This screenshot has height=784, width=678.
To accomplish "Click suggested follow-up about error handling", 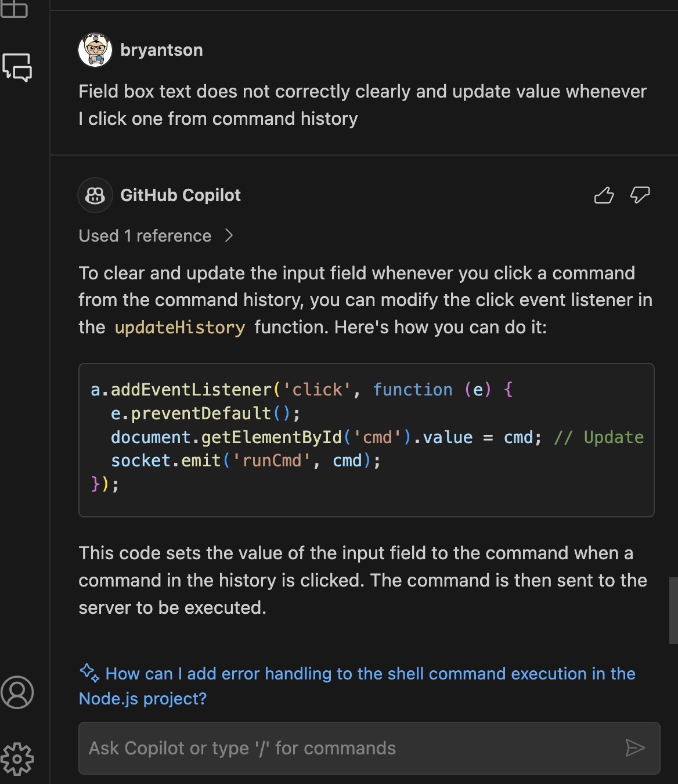I will pos(357,686).
